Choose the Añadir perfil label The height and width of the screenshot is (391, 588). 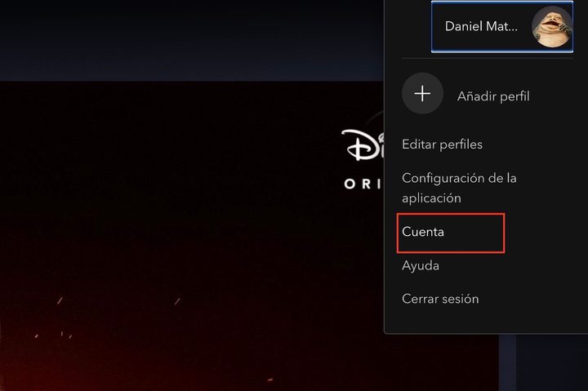493,96
